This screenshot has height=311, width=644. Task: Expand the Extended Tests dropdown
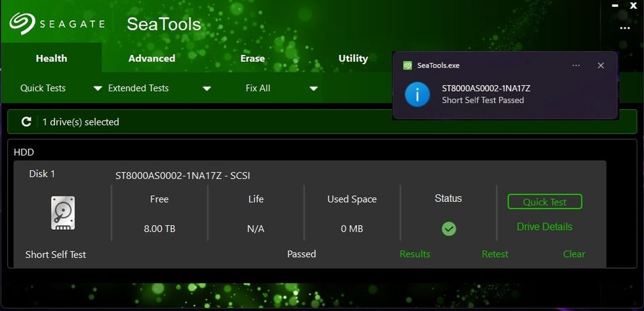point(207,88)
